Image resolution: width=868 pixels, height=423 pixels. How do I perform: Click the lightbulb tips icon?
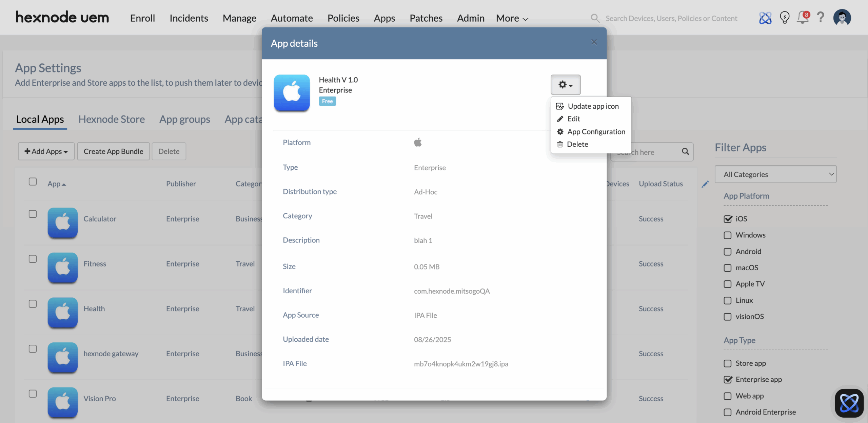click(x=785, y=18)
